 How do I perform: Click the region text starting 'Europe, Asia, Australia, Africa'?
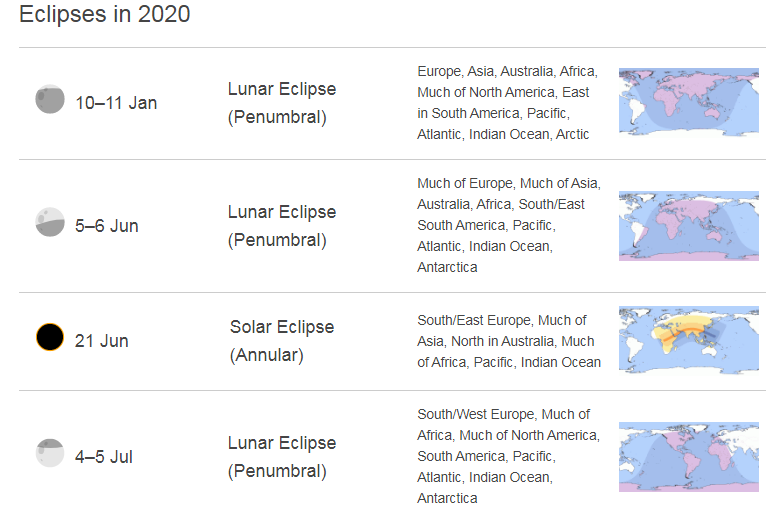(x=507, y=103)
